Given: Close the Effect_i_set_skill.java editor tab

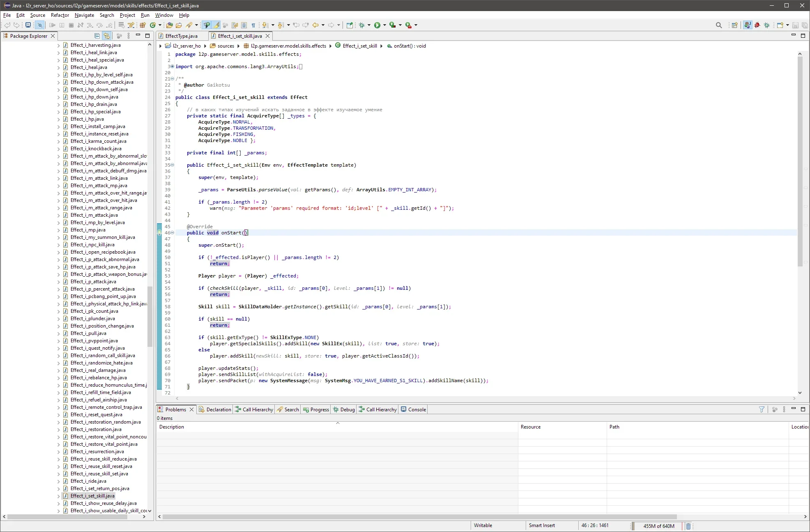Looking at the screenshot, I should tap(267, 36).
